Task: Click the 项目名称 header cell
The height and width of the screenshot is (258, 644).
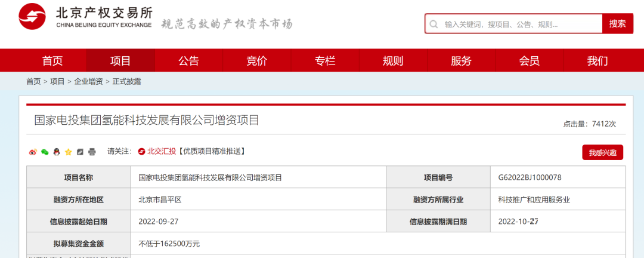Action: click(x=79, y=177)
